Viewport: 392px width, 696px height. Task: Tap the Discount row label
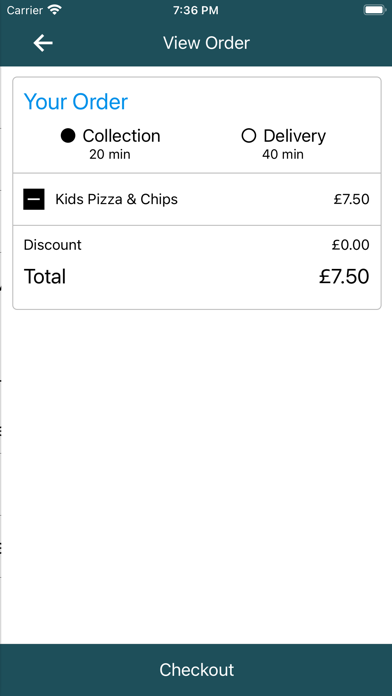click(52, 245)
